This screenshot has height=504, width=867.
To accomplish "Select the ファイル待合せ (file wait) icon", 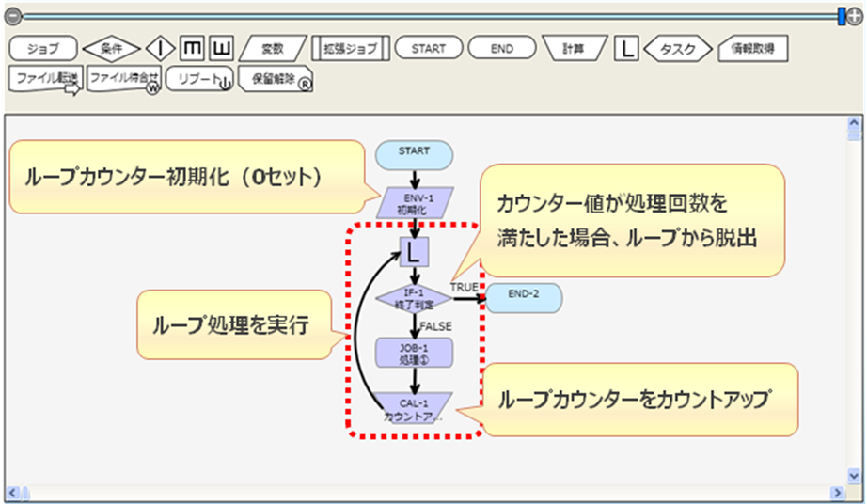I will click(x=124, y=79).
